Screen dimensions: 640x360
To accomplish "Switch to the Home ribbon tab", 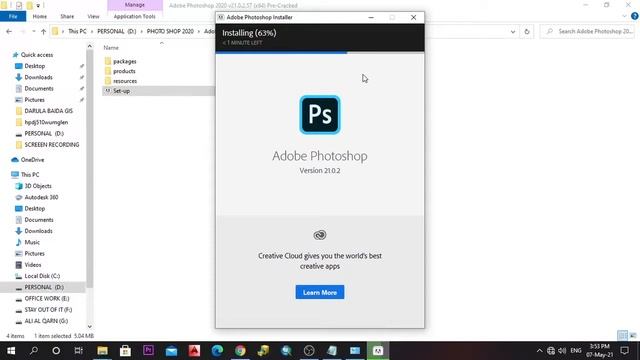I will pyautogui.click(x=40, y=16).
